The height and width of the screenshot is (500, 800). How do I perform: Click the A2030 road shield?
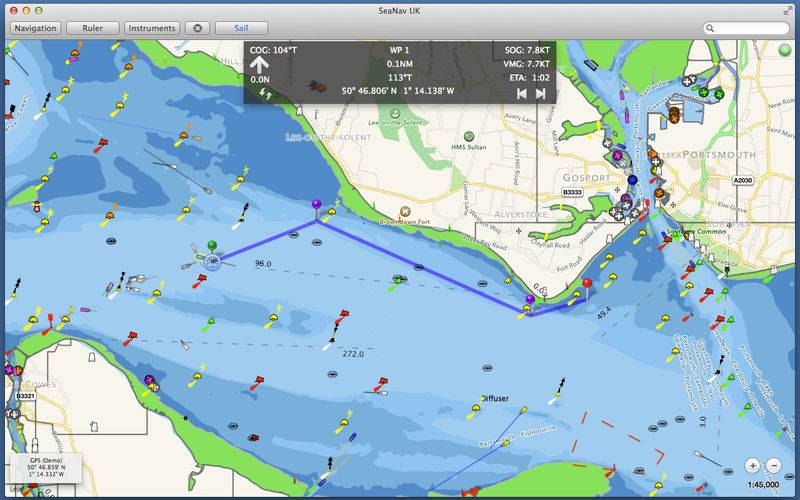click(x=742, y=180)
